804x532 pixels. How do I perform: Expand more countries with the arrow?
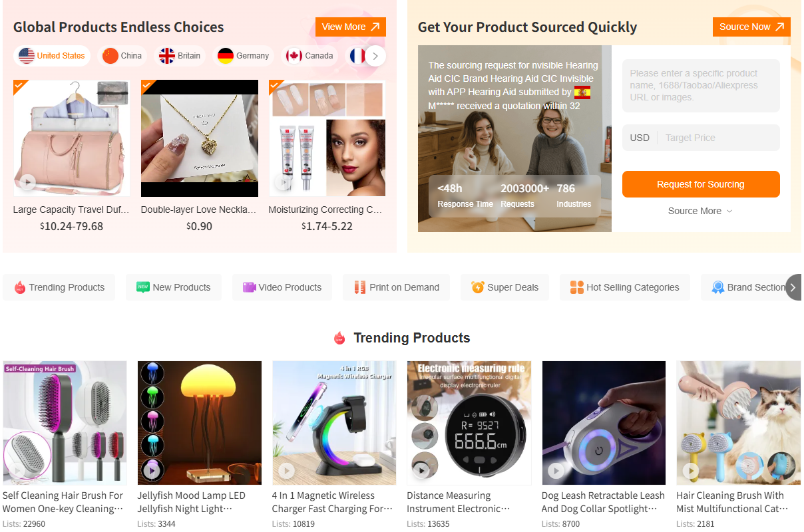tap(375, 56)
